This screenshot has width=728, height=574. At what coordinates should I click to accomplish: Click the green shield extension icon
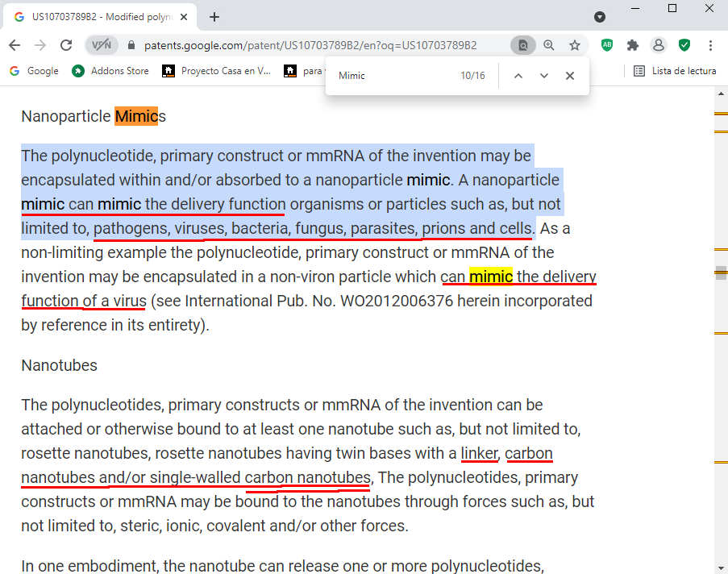(x=684, y=45)
